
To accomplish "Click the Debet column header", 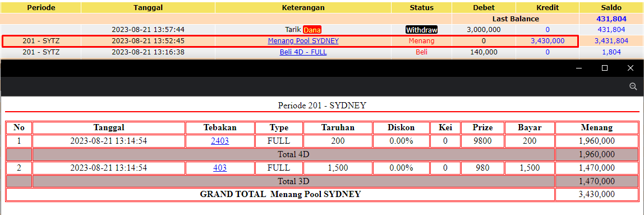I will (484, 7).
